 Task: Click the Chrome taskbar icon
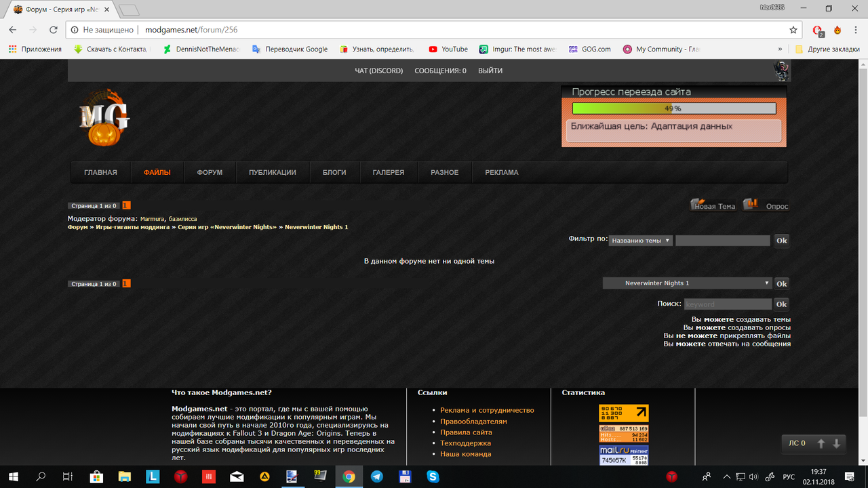(349, 476)
